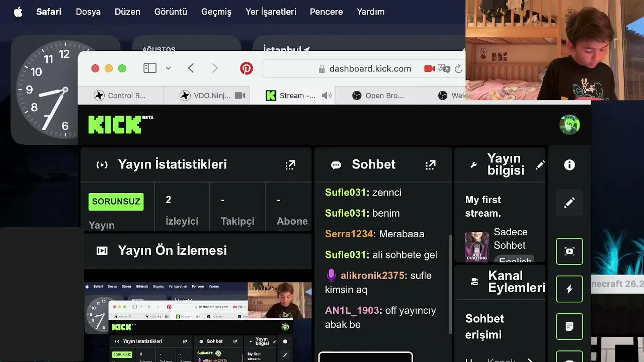Go forward to the next page
This screenshot has width=644, height=362.
215,68
